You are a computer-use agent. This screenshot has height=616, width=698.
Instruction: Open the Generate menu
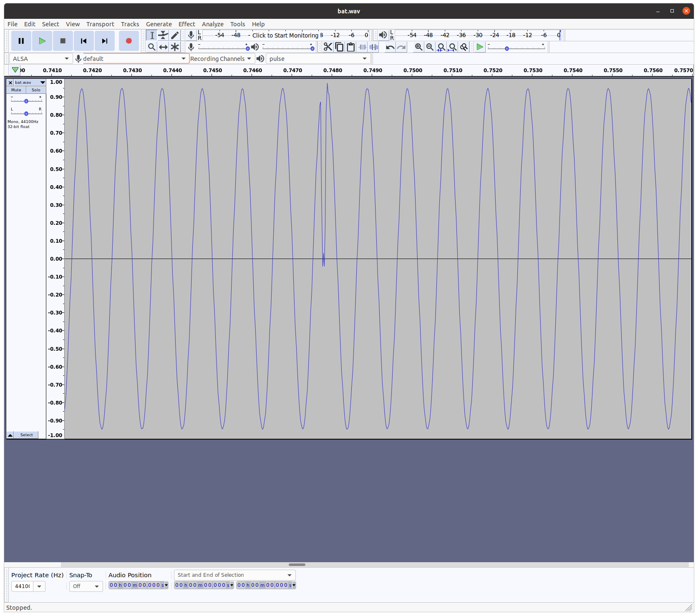[159, 24]
